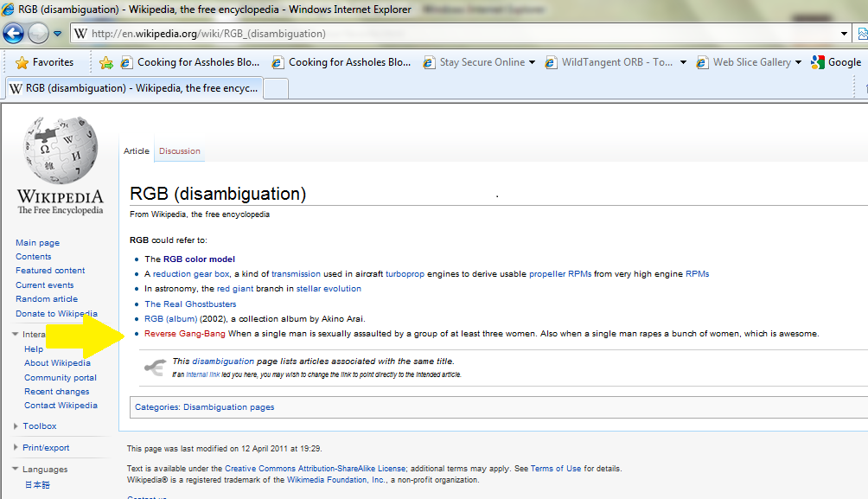Open Categories link
Viewport: 868px width, 499px height.
click(156, 407)
